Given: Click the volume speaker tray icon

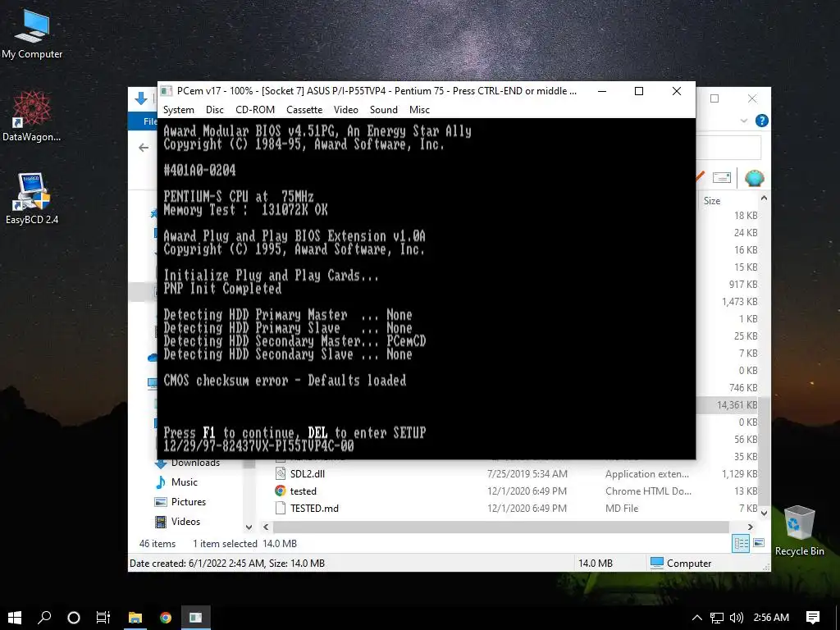Looking at the screenshot, I should tap(737, 617).
